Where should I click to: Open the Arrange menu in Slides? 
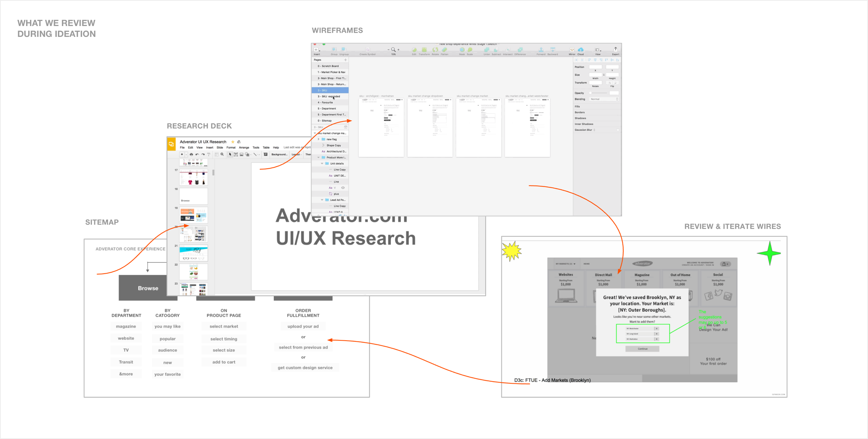pos(244,148)
